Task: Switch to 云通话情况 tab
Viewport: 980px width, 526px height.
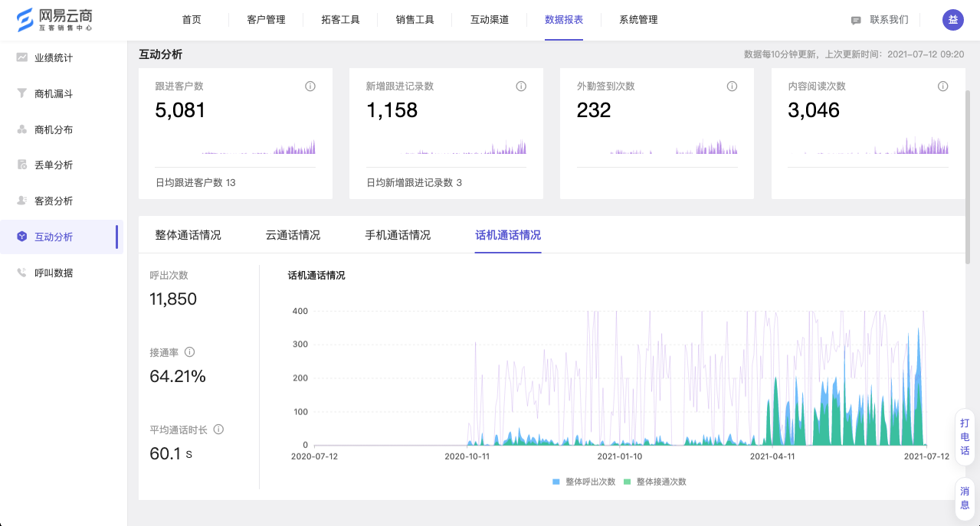Action: pos(293,235)
